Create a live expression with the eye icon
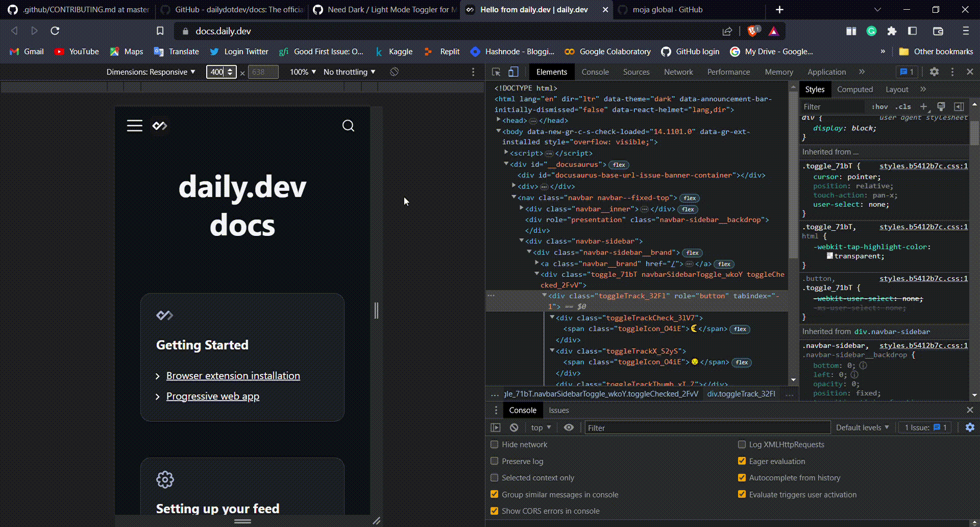Viewport: 980px width, 527px height. click(569, 427)
